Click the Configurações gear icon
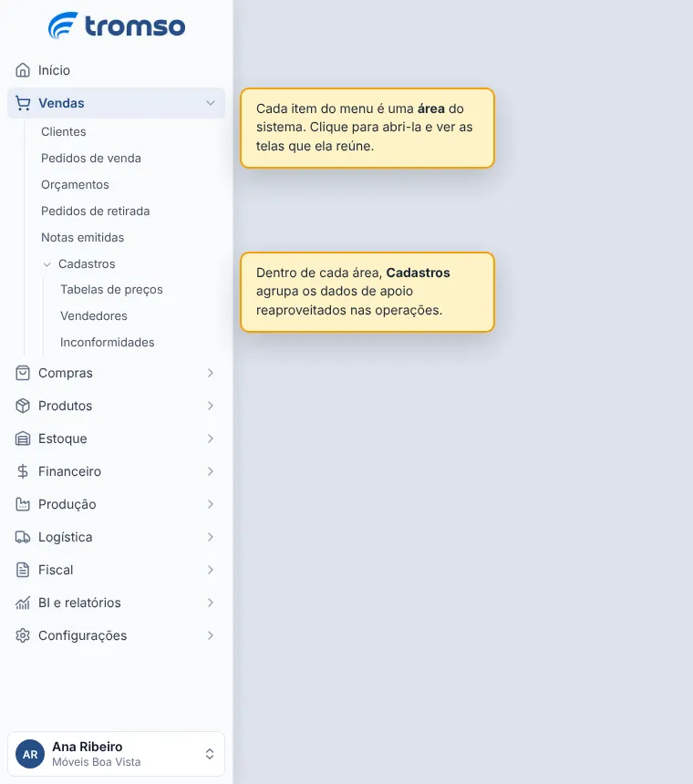The height and width of the screenshot is (784, 693). click(x=23, y=635)
